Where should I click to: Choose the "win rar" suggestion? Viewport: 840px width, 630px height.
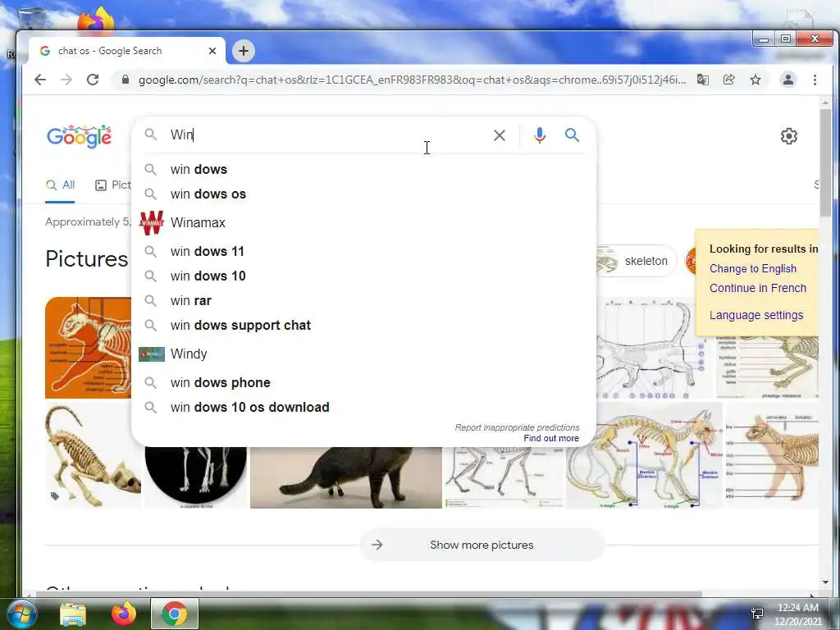click(x=363, y=300)
